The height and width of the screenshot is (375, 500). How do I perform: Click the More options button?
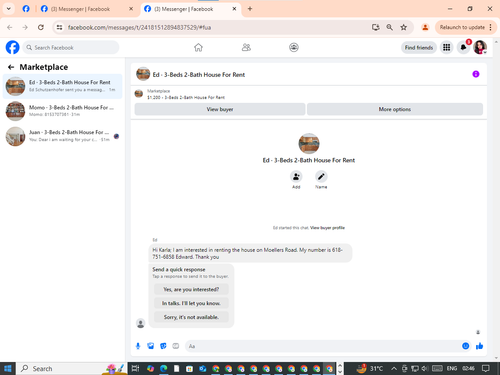click(x=395, y=109)
